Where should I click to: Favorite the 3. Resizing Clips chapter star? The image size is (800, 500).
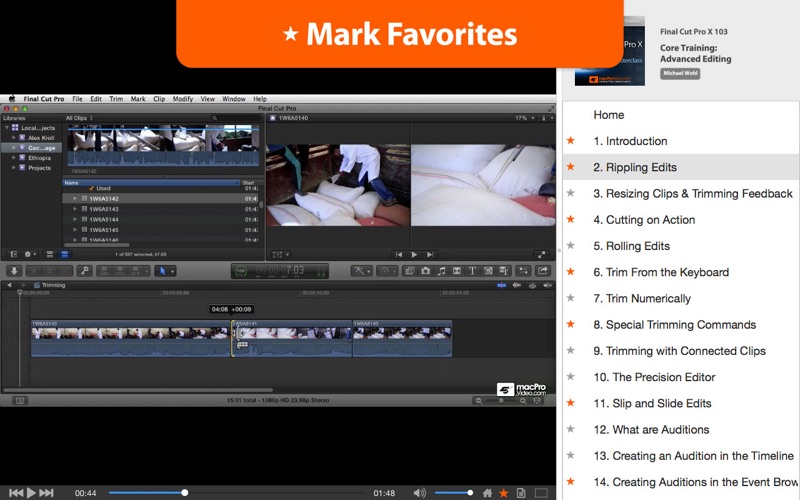(571, 193)
